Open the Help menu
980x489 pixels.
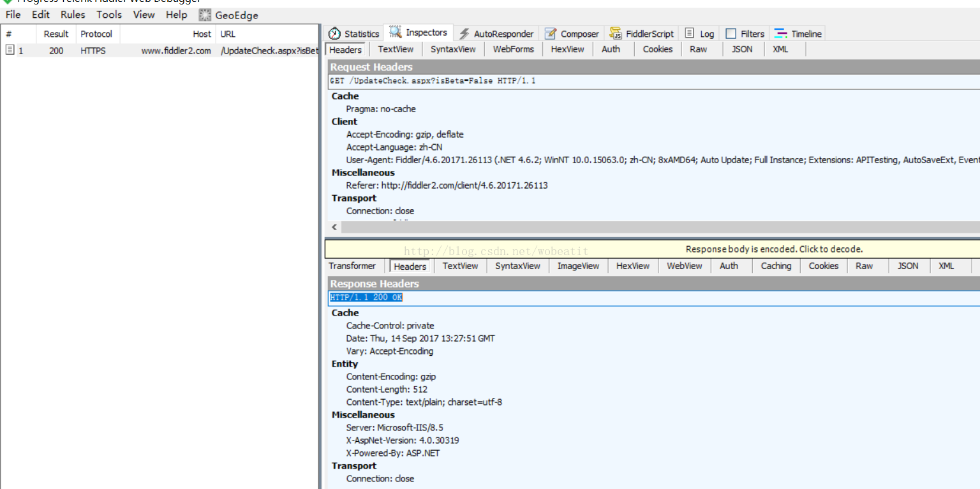pyautogui.click(x=177, y=15)
